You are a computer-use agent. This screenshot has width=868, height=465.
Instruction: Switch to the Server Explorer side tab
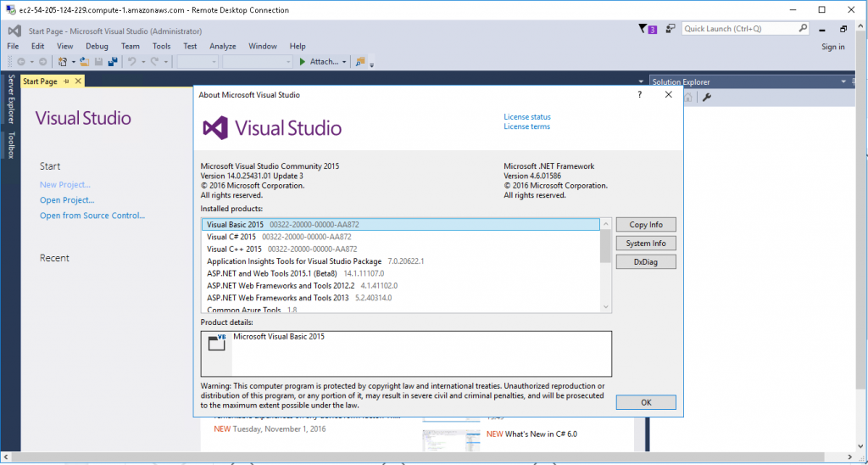click(11, 97)
